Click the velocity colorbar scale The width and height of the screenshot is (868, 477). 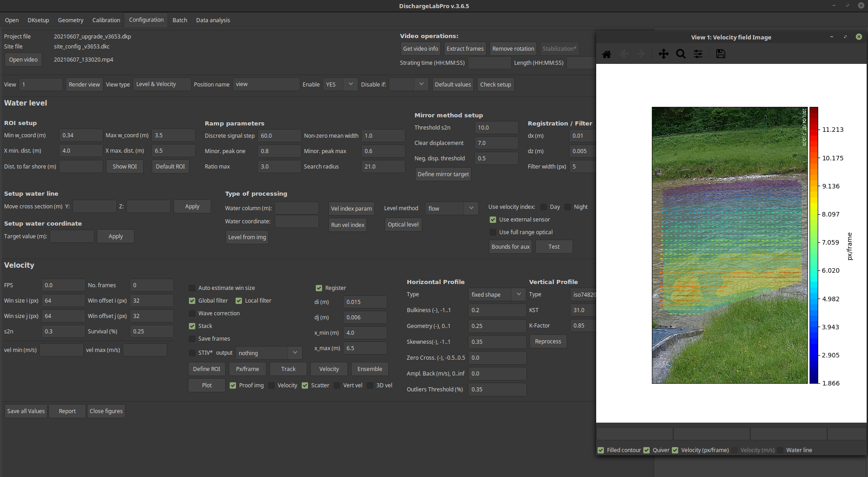[814, 245]
